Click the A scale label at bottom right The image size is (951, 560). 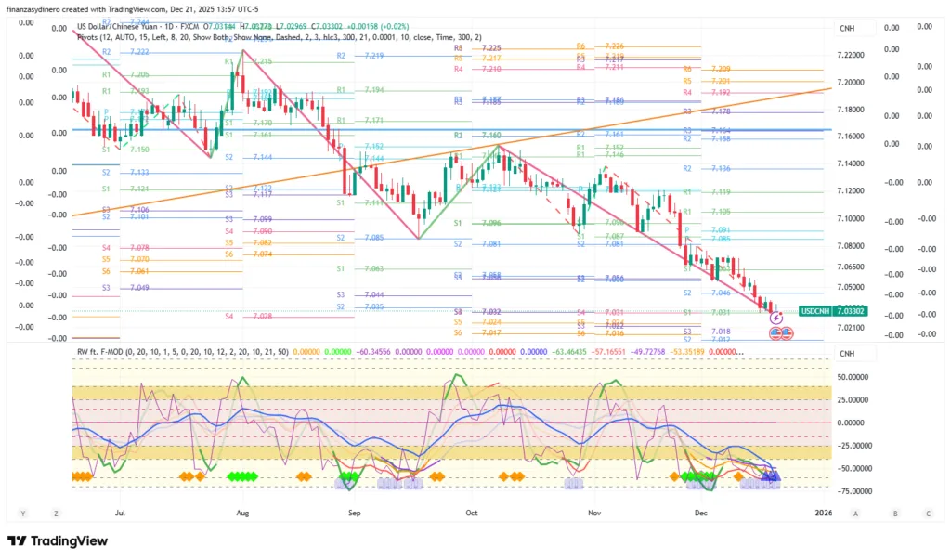pyautogui.click(x=854, y=513)
